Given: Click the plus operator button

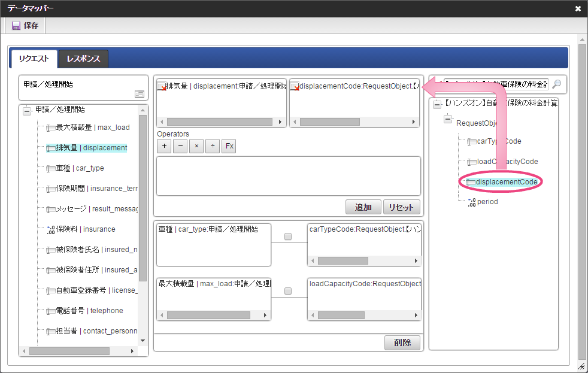Looking at the screenshot, I should 163,147.
